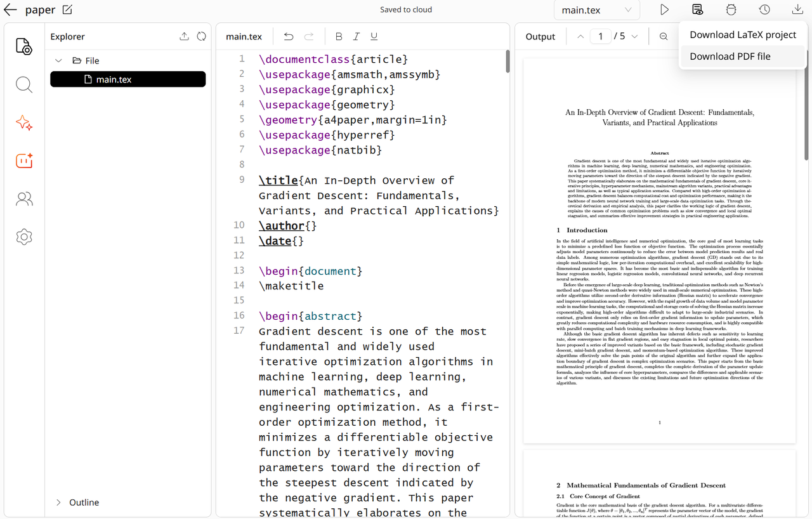Image resolution: width=812 pixels, height=519 pixels.
Task: Open the search sidebar icon
Action: (24, 84)
